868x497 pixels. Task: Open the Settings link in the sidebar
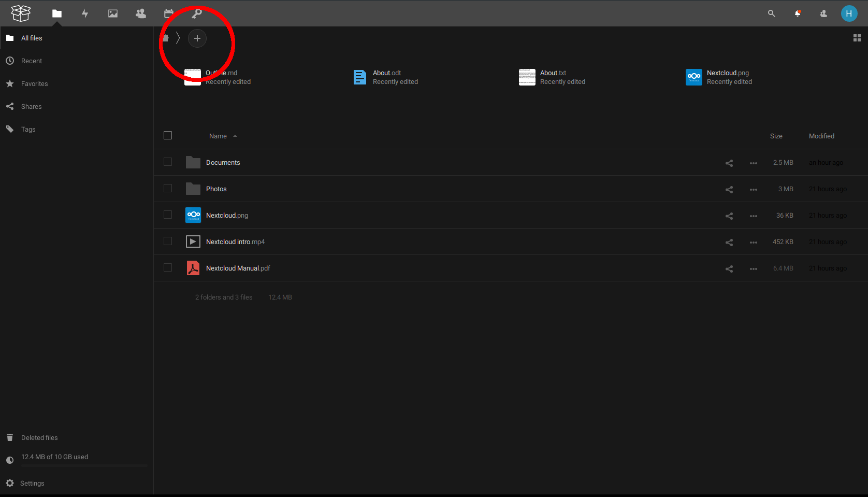[32, 483]
